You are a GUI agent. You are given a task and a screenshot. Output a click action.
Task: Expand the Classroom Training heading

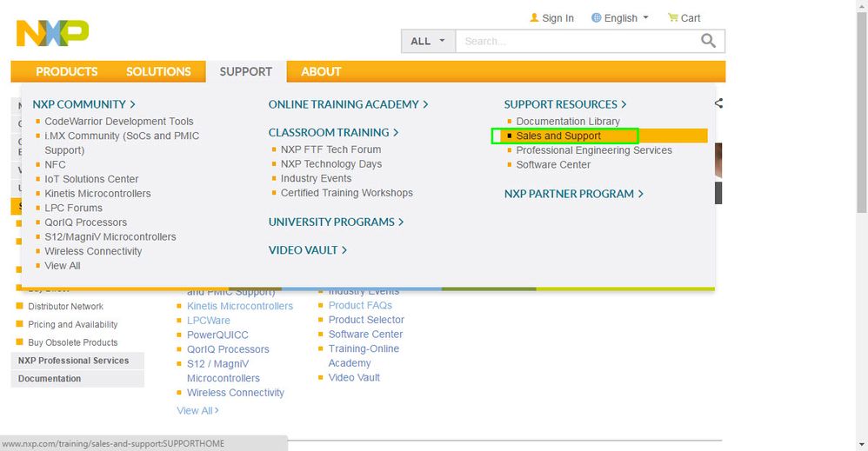(x=333, y=132)
